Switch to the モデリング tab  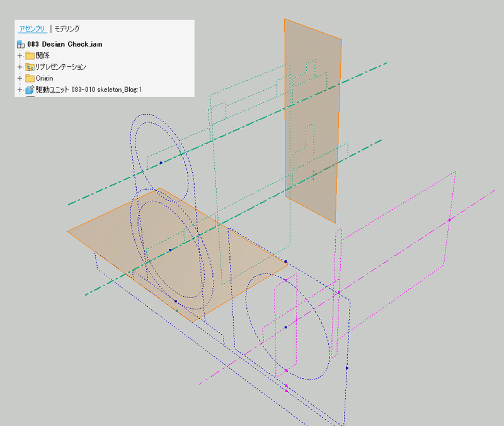pyautogui.click(x=67, y=28)
